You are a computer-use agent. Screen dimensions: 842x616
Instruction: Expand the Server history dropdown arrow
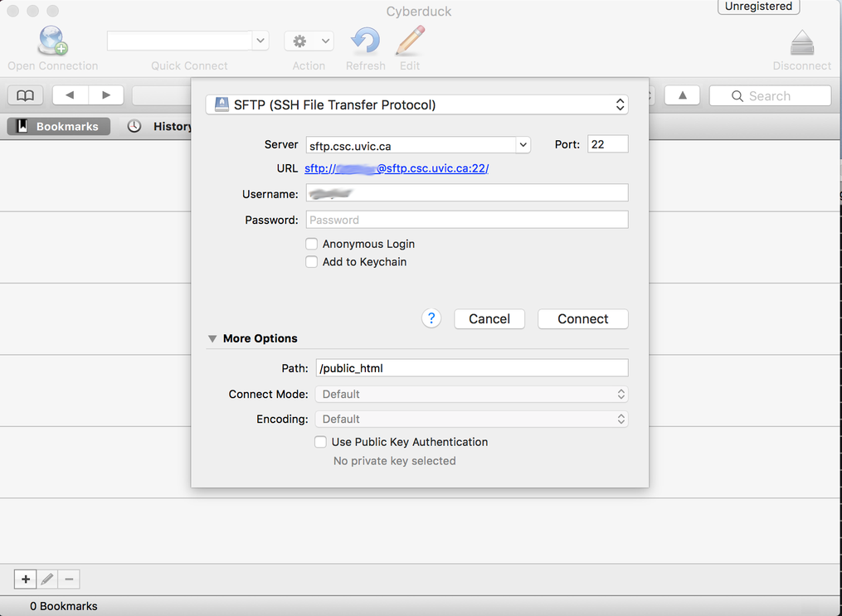click(x=523, y=145)
